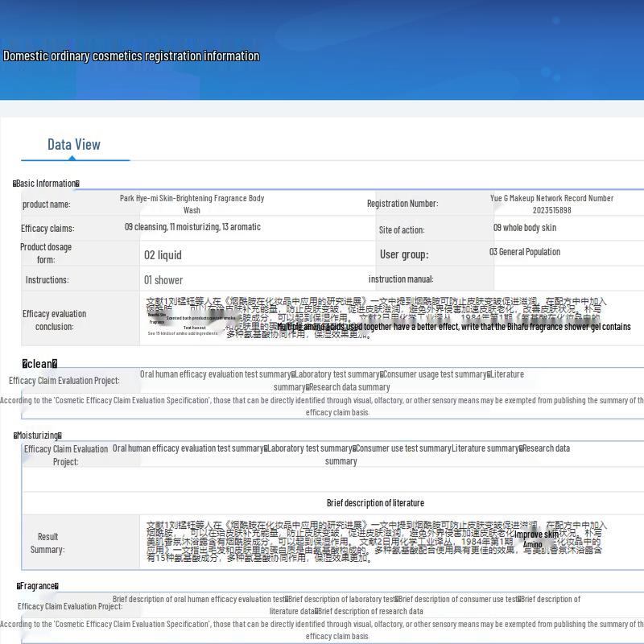Select the Moisturizing section heading
This screenshot has width=644, height=644.
pos(37,436)
